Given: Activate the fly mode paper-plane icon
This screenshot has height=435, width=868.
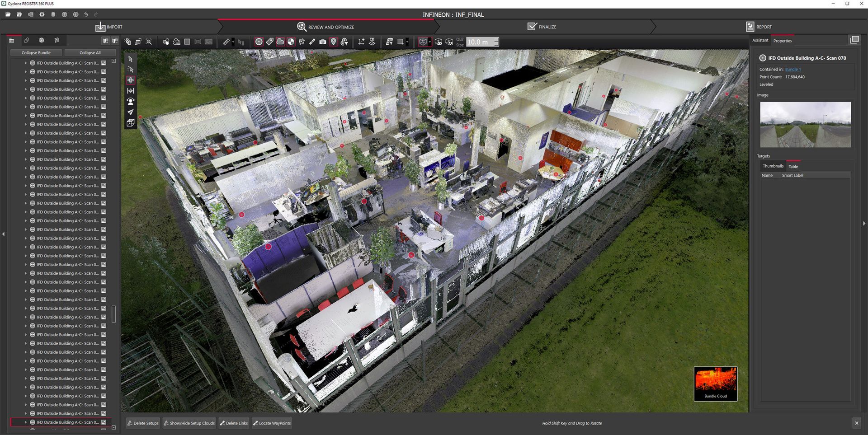Looking at the screenshot, I should click(x=131, y=112).
